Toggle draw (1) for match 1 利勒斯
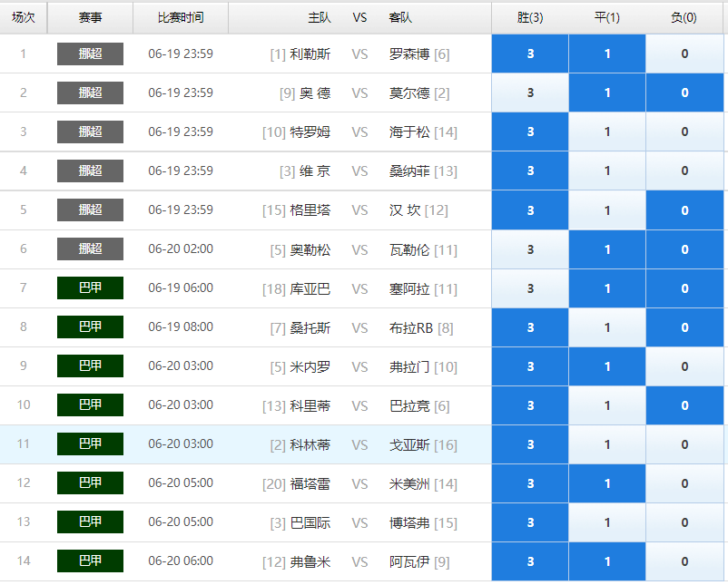Screen dimensions: 728x585 coord(607,54)
